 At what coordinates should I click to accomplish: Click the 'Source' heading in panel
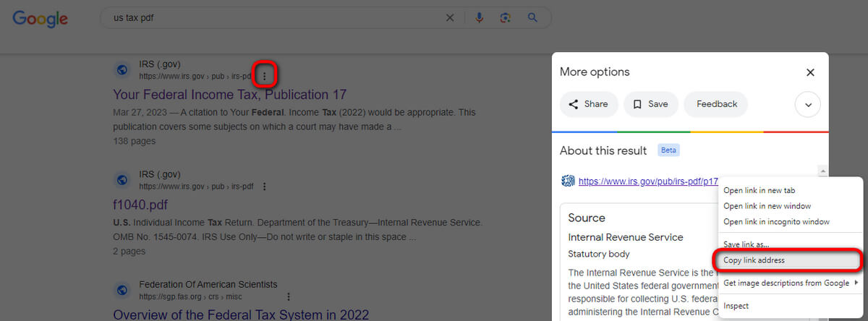[587, 218]
